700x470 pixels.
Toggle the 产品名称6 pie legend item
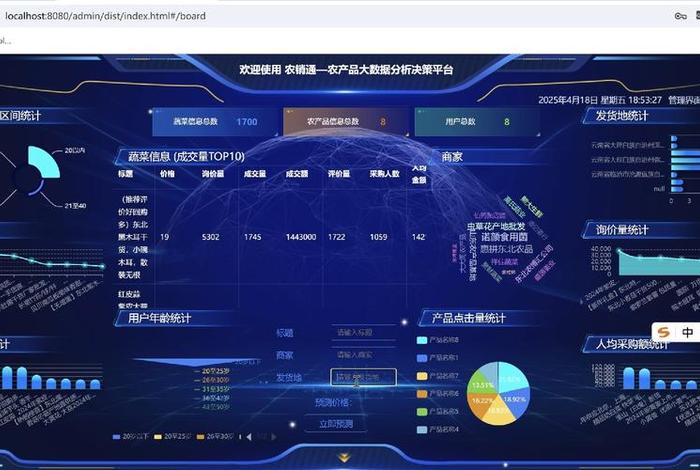[x=437, y=393]
